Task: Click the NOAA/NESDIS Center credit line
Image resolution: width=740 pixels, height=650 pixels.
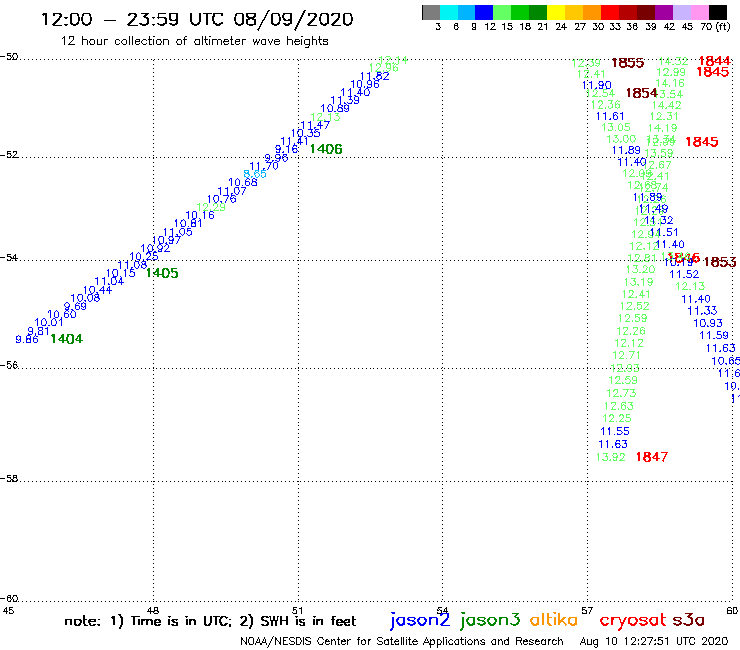Action: click(x=402, y=641)
